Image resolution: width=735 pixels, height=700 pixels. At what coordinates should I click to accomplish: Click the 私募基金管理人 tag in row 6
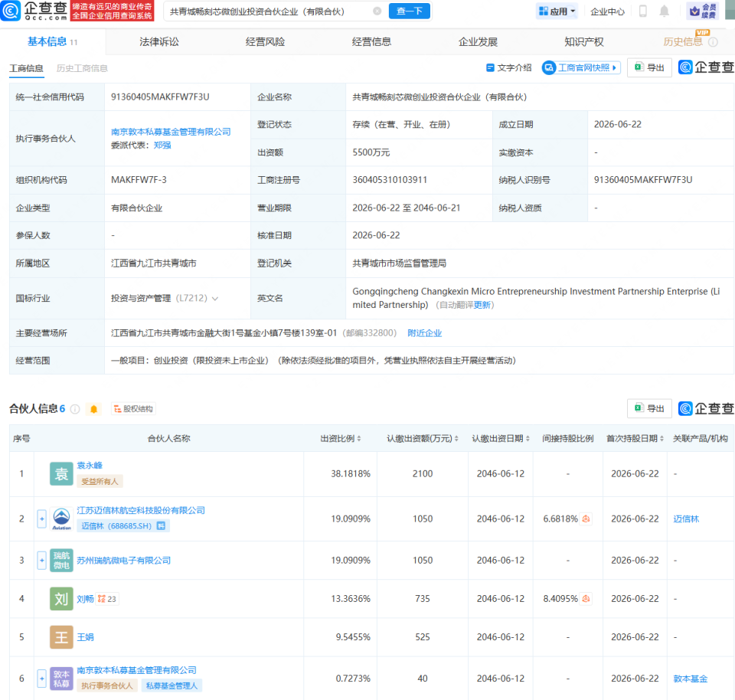click(x=171, y=686)
